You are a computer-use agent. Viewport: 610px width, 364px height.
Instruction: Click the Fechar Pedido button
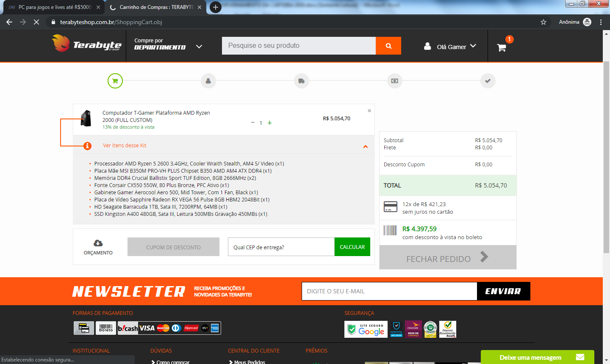tap(448, 257)
